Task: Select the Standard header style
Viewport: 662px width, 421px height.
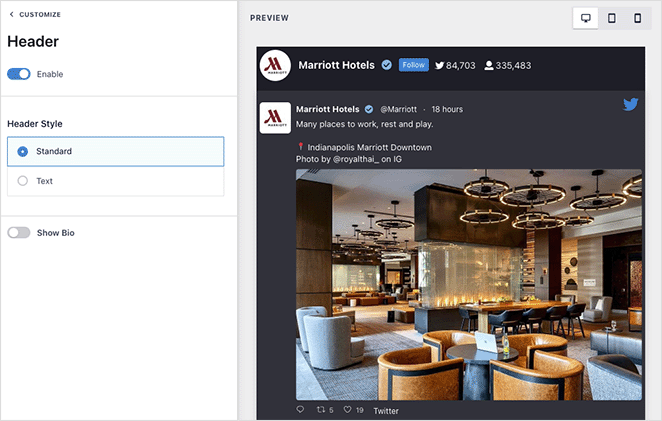Action: point(116,151)
